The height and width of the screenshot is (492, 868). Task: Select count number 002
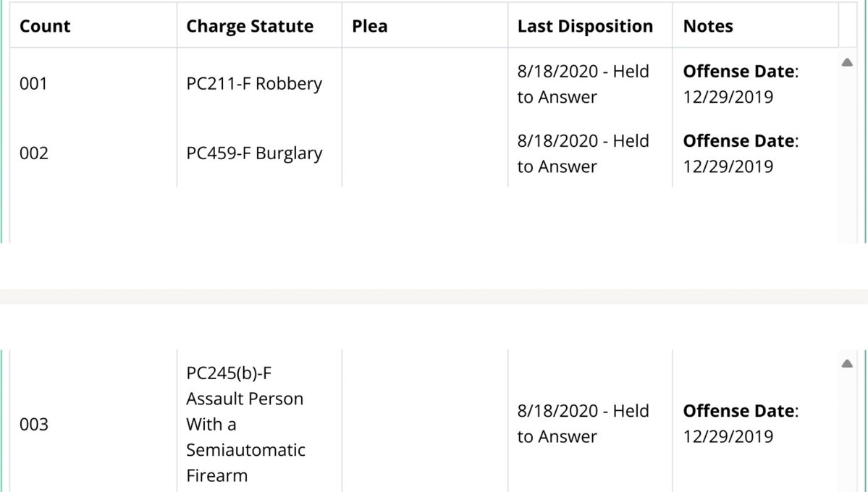(33, 153)
